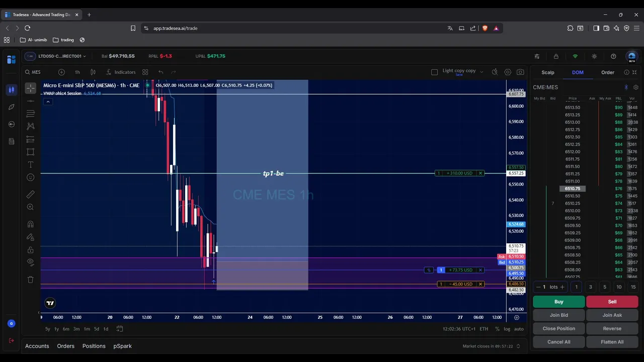Toggle the log scale option
The image size is (644, 362).
tap(507, 329)
